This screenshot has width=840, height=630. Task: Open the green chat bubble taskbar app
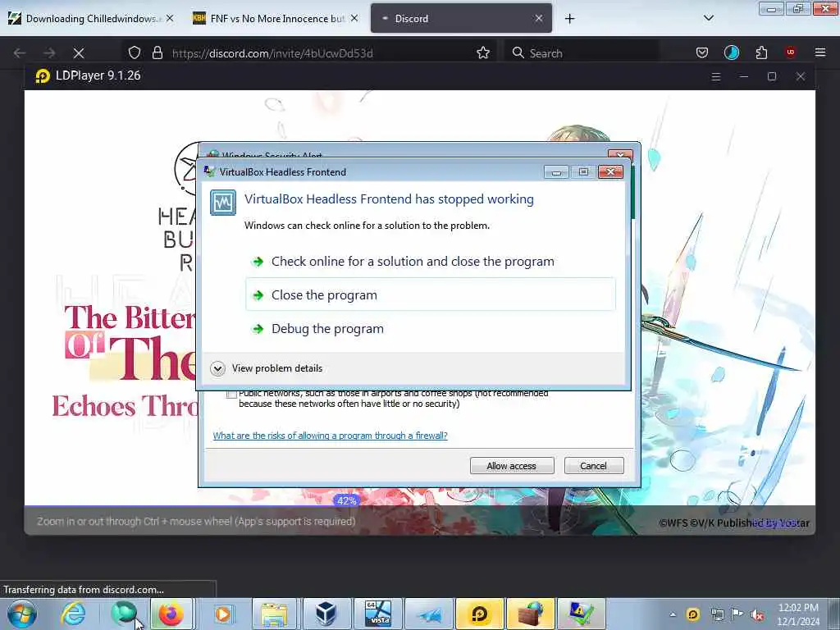123,614
